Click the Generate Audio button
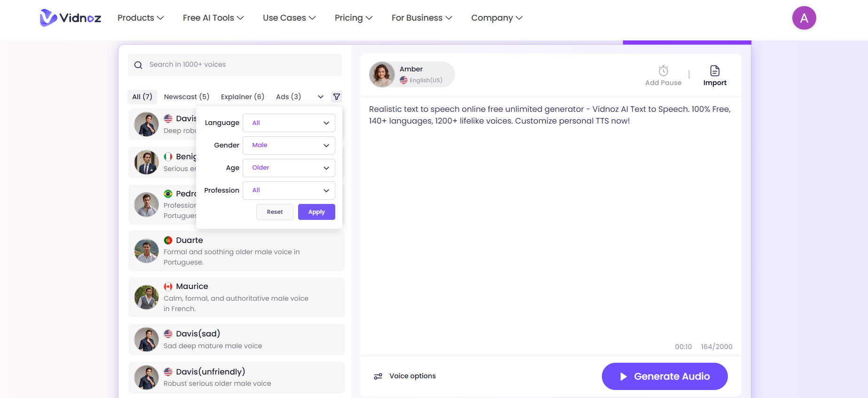Screen dimensions: 868x398 [664, 376]
